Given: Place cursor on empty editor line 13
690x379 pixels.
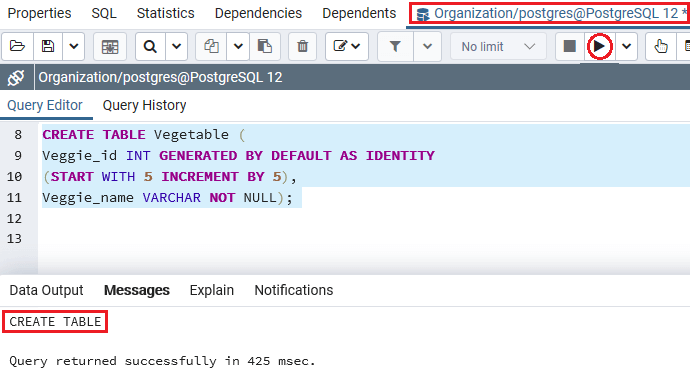Looking at the screenshot, I should pyautogui.click(x=363, y=239).
